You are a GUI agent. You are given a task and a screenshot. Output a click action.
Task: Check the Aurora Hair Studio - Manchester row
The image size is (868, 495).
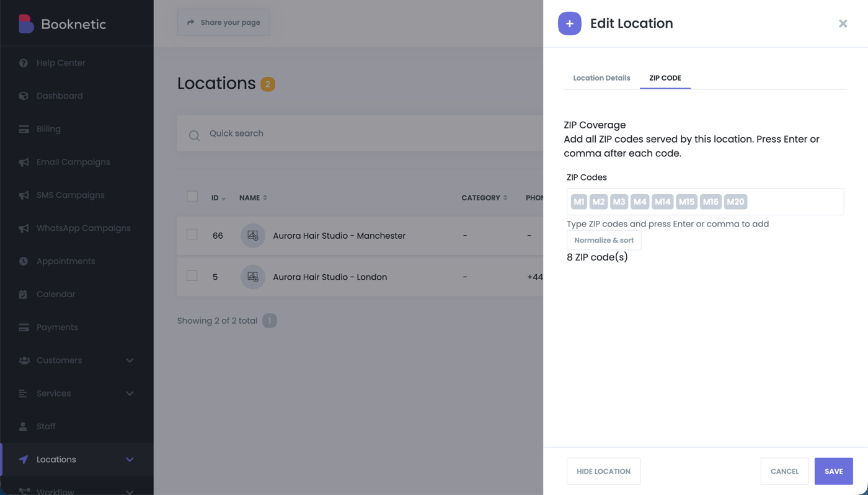point(192,234)
